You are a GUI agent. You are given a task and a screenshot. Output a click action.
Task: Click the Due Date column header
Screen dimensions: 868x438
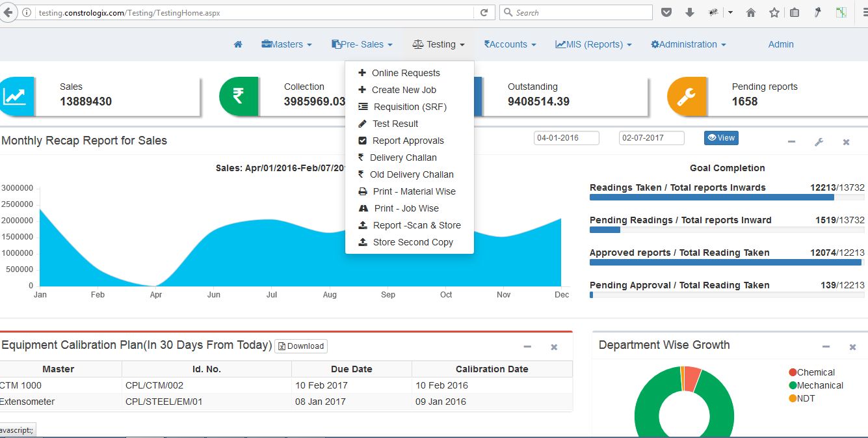352,369
